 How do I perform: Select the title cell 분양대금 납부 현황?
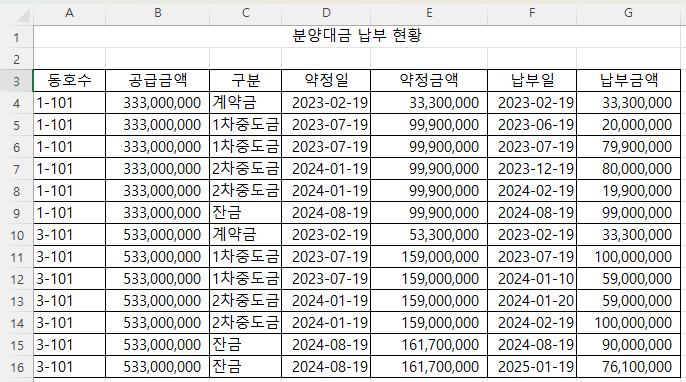tap(357, 36)
